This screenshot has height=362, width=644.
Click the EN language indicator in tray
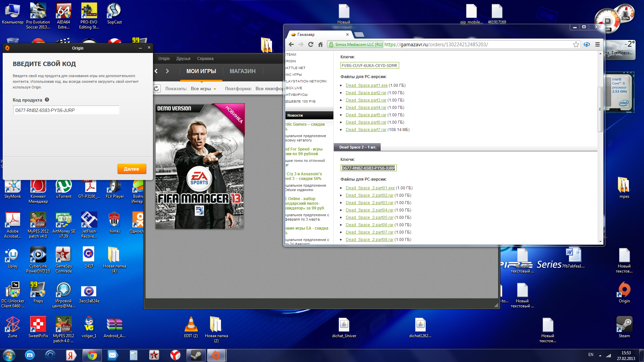pos(591,355)
